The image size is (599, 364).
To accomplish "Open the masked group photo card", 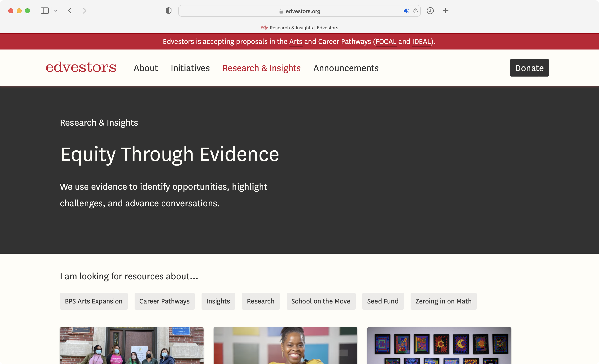I will click(132, 345).
